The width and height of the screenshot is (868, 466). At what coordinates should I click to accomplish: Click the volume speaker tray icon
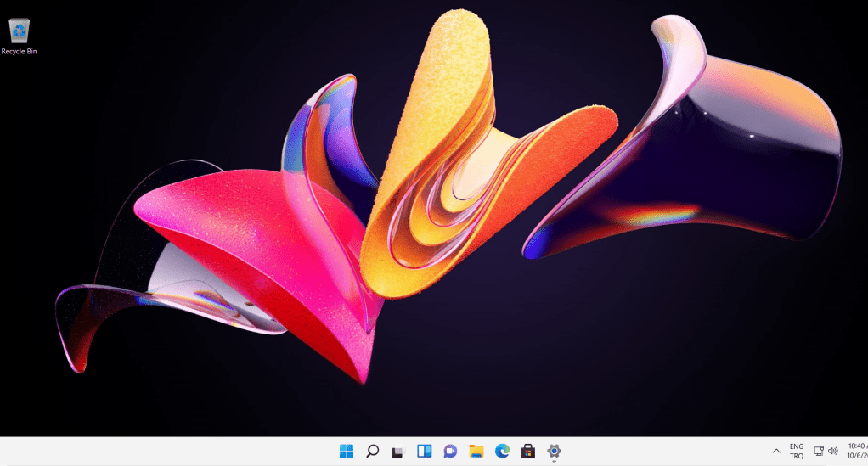click(832, 452)
